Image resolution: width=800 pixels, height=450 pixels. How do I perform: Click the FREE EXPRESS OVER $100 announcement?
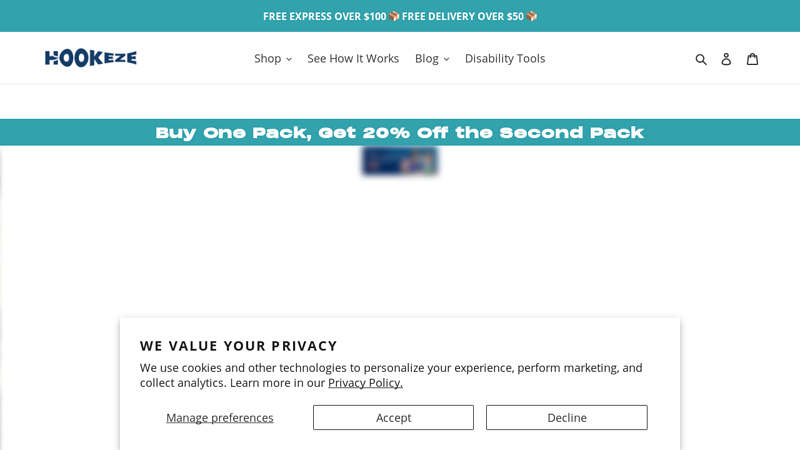(x=324, y=16)
